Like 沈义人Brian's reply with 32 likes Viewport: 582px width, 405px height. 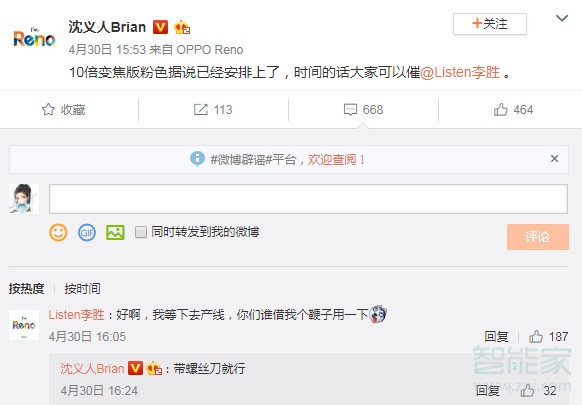click(x=527, y=390)
